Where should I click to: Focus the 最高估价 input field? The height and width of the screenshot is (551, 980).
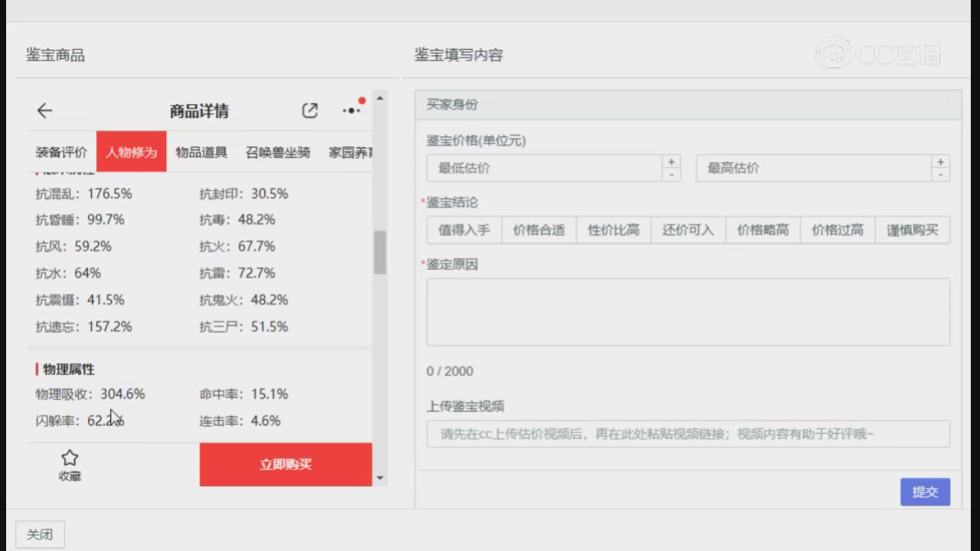click(813, 168)
